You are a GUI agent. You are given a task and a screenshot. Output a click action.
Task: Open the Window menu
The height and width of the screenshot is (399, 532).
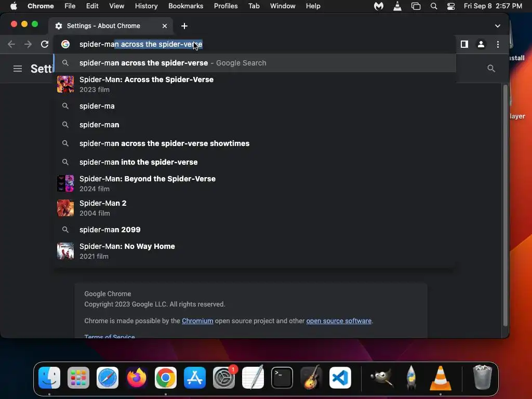(283, 6)
